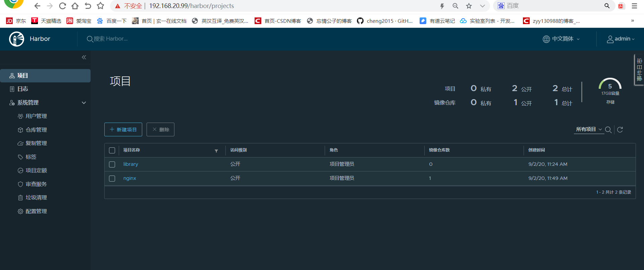The image size is (644, 270).
Task: Expand the 系统管理 section chevron
Action: tap(84, 103)
